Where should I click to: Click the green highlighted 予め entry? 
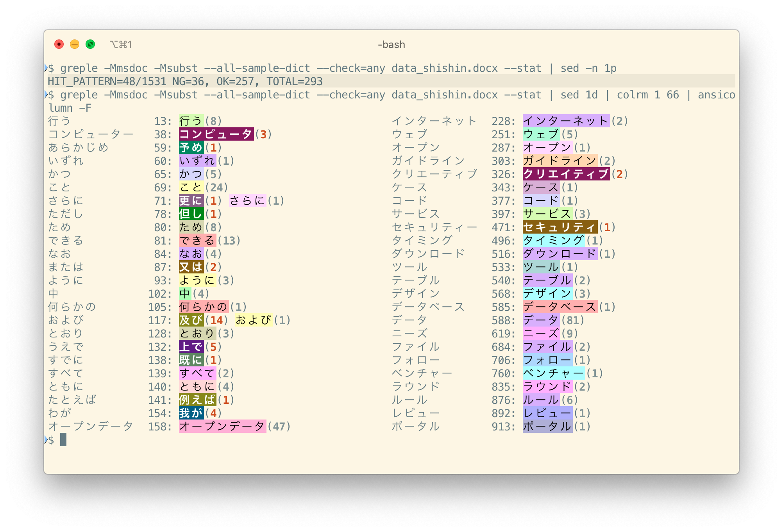click(x=191, y=148)
